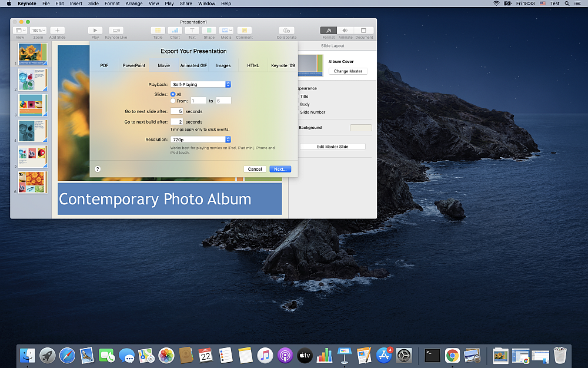The image size is (588, 368).
Task: Select the All slides radio button
Action: [x=173, y=94]
